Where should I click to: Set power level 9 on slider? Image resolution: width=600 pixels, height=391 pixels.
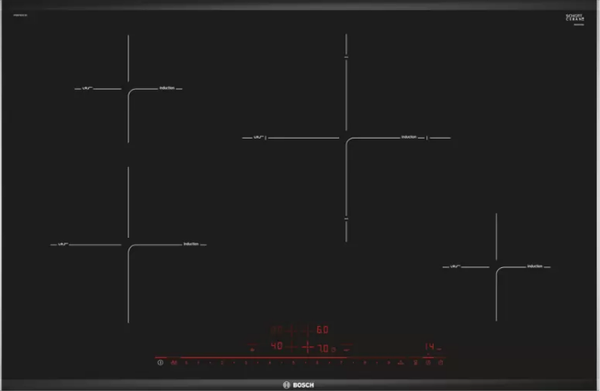tap(388, 362)
